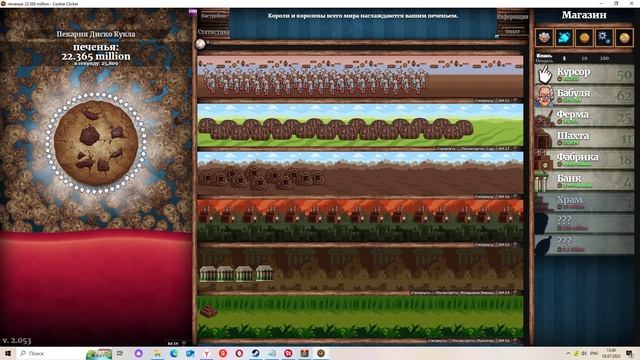The height and width of the screenshot is (360, 640).
Task: Buy the gear-shaped upgrade in the store
Action: 604,38
